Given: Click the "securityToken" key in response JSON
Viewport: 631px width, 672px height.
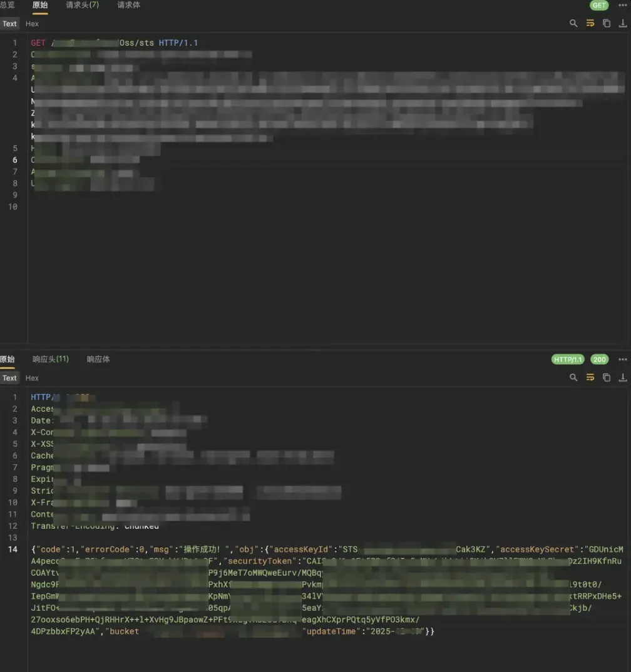Looking at the screenshot, I should point(260,561).
